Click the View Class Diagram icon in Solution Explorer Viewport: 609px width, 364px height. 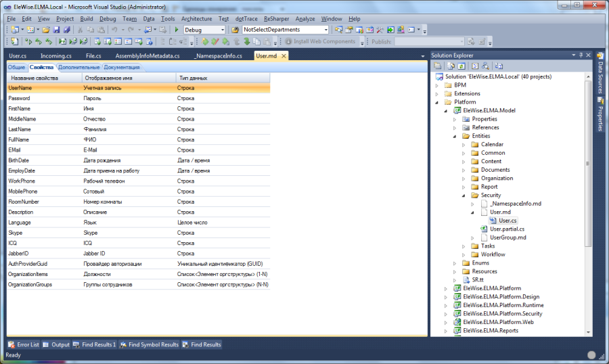[x=499, y=66]
